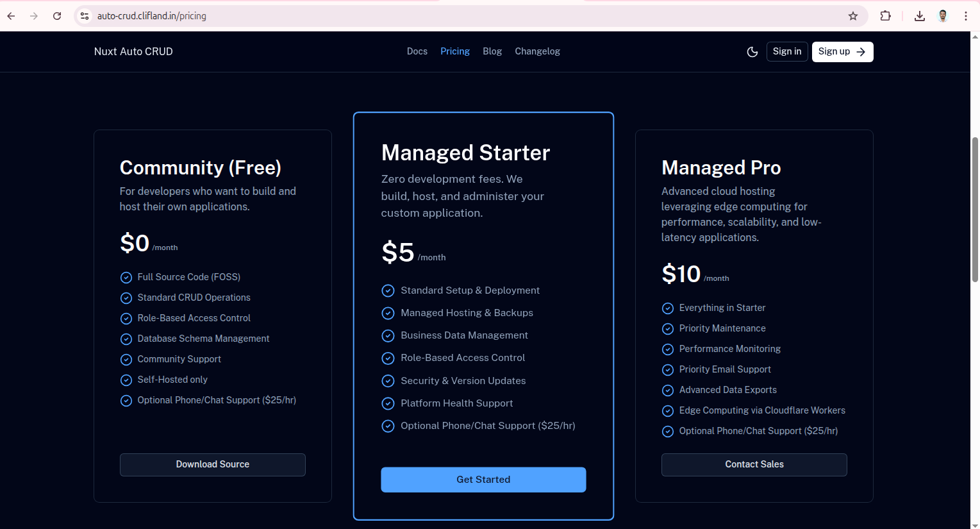Click the Get Started button
Screen dimensions: 980x529
pos(483,480)
